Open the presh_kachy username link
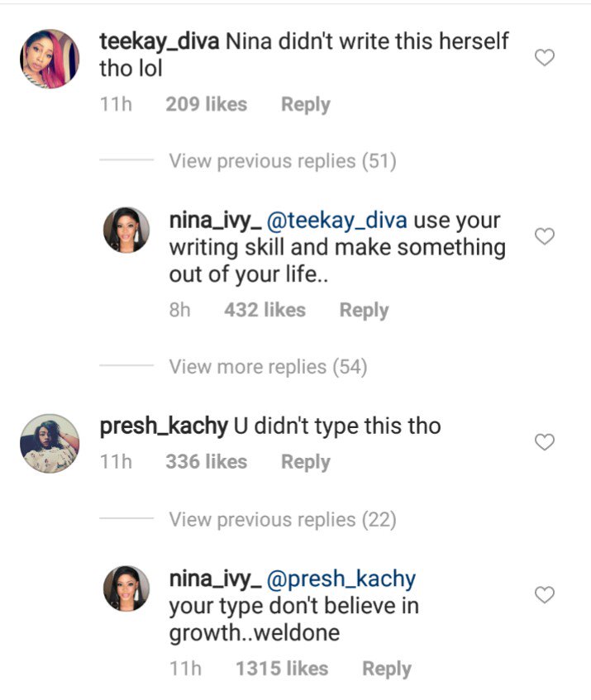Image resolution: width=591 pixels, height=700 pixels. point(163,426)
